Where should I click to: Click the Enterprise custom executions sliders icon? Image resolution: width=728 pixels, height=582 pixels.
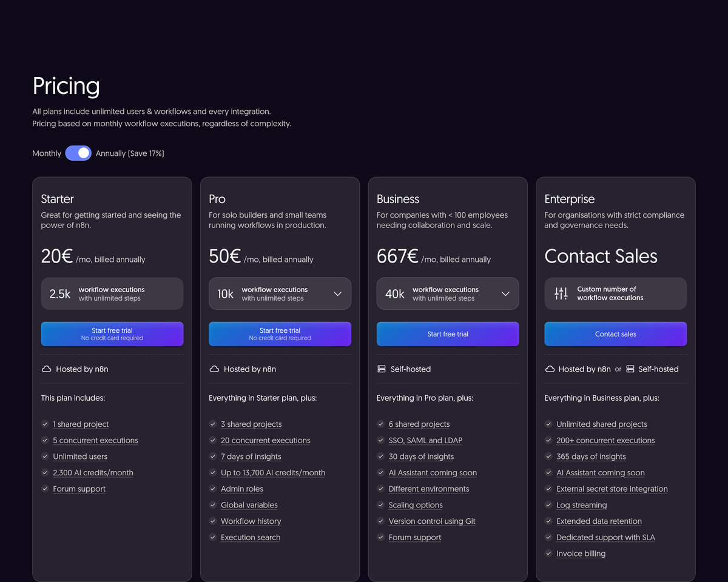(561, 293)
